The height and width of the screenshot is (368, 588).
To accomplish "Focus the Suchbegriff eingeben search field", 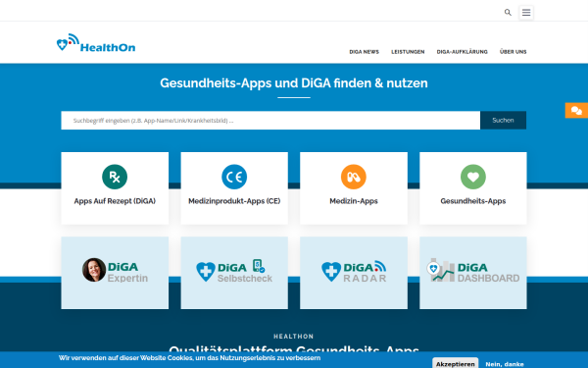I will click(x=270, y=120).
